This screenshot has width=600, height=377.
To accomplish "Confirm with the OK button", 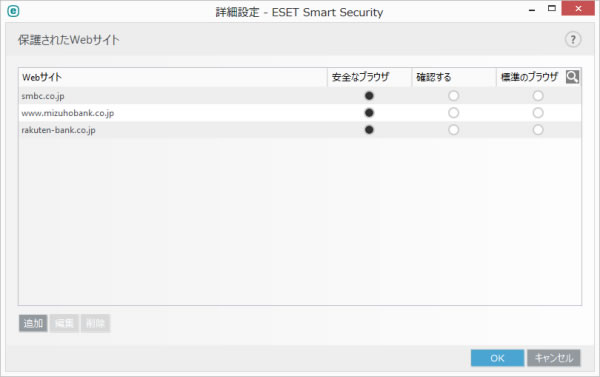I will coord(497,358).
